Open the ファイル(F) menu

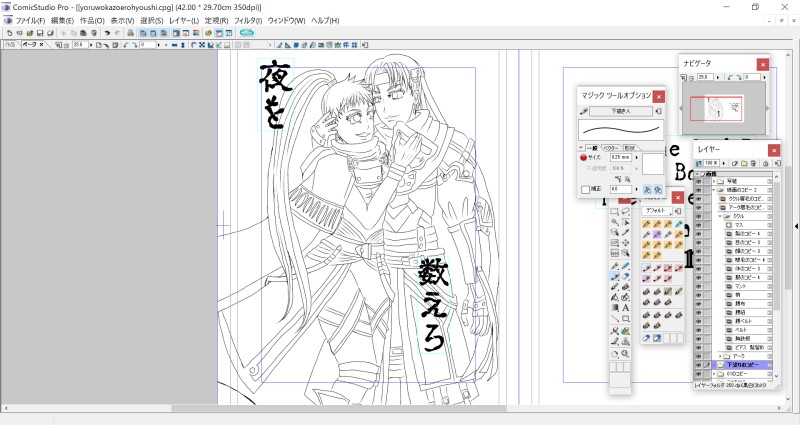click(30, 20)
